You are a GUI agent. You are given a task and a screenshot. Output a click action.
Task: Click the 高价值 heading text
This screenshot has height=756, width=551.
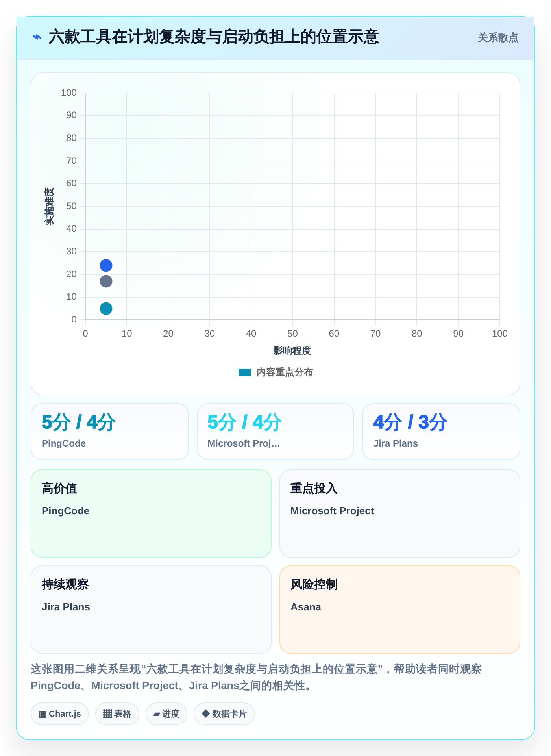59,488
